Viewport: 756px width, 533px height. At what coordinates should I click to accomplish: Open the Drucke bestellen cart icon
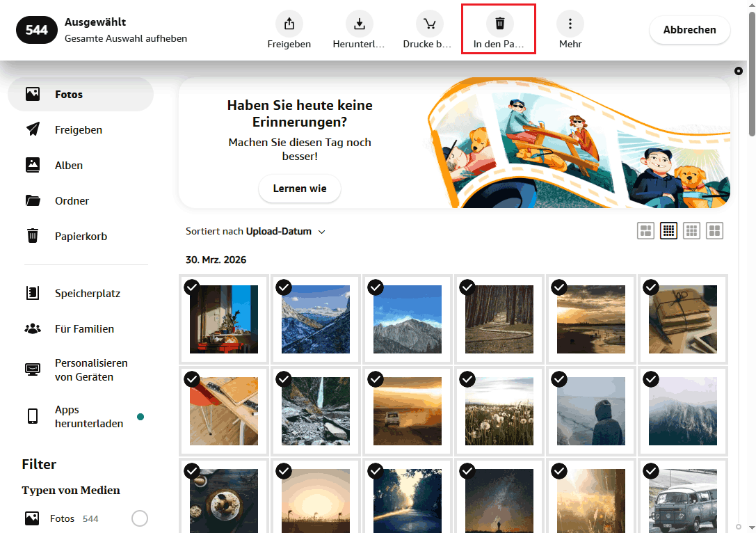[x=429, y=24]
